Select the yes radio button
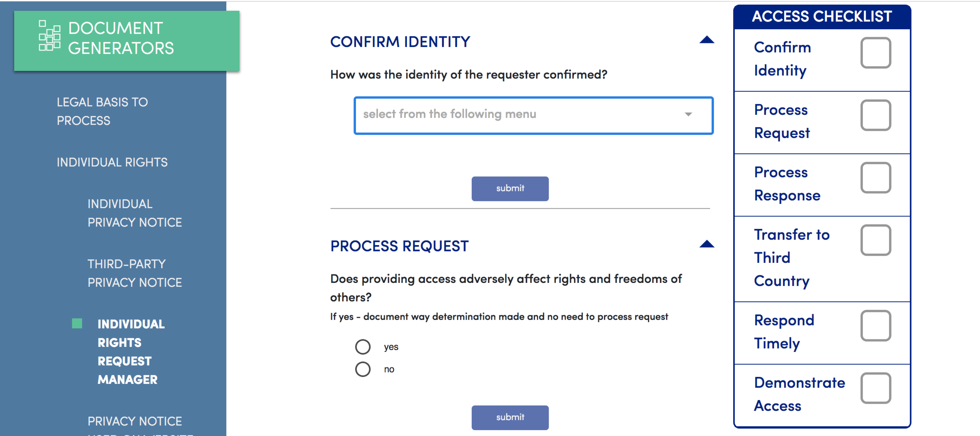 363,347
